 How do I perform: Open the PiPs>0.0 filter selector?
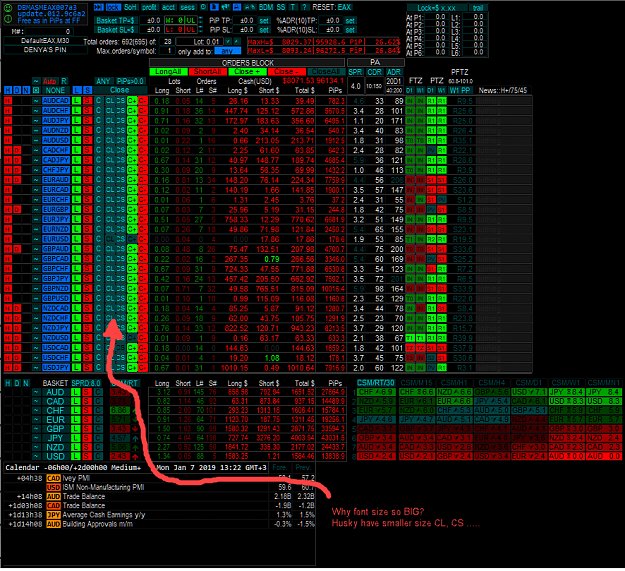tap(130, 81)
